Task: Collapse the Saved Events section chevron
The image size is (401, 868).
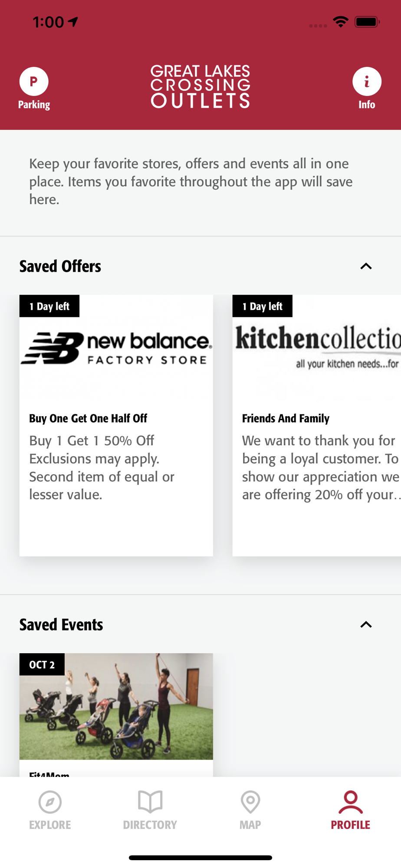Action: coord(366,625)
